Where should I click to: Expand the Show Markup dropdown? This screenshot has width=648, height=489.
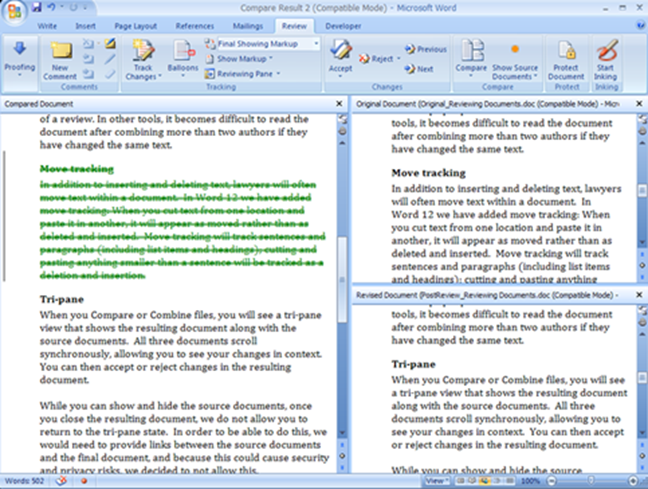point(246,59)
